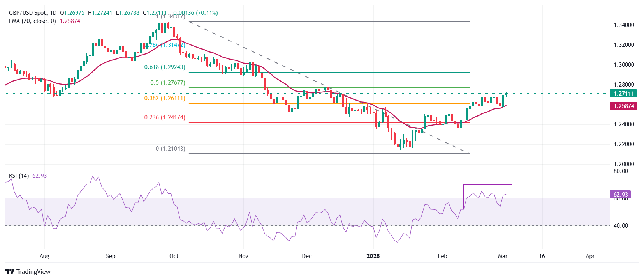Click the 0.382 (1.26111) Fibonacci label
Screen dimensions: 644x280
[165, 98]
